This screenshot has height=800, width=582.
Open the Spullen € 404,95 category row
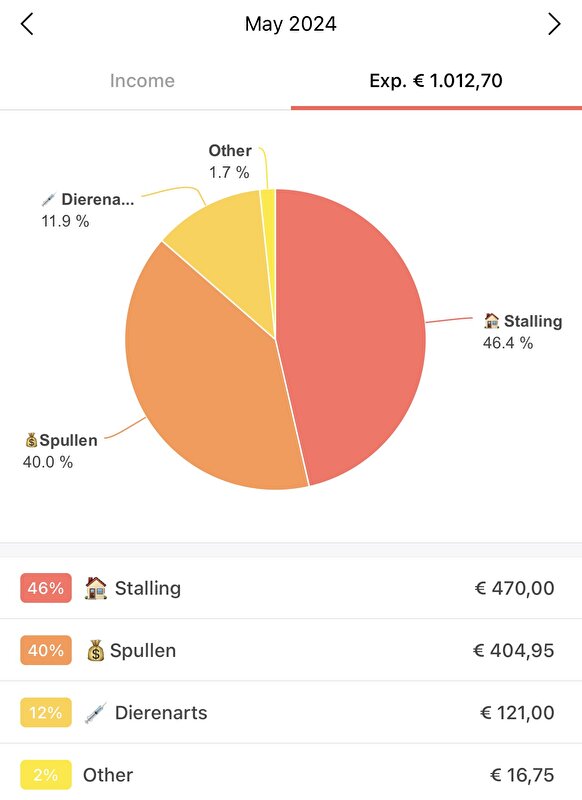(291, 650)
